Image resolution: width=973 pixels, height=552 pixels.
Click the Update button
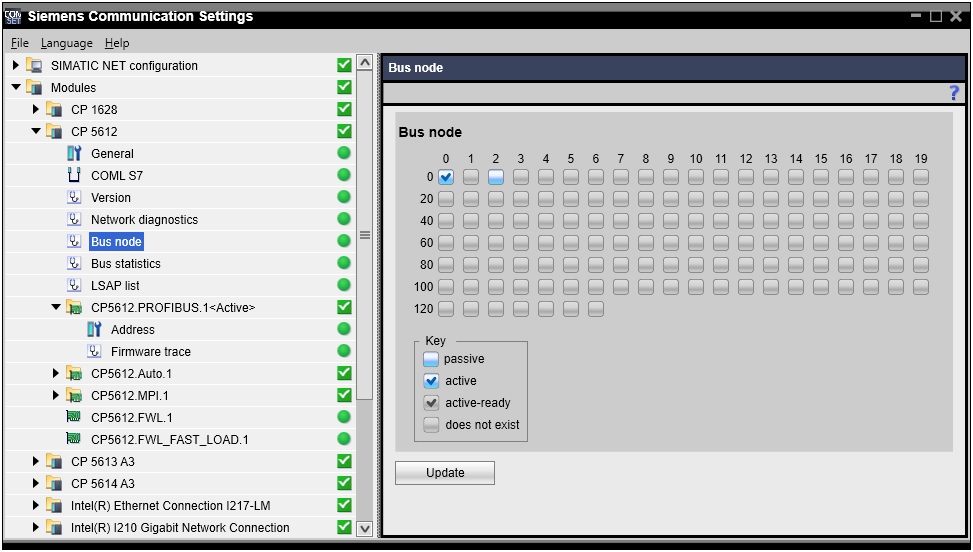445,473
